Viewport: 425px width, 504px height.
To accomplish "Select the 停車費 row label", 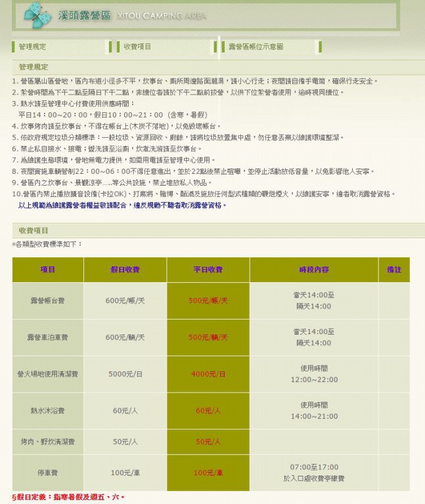I will (47, 472).
